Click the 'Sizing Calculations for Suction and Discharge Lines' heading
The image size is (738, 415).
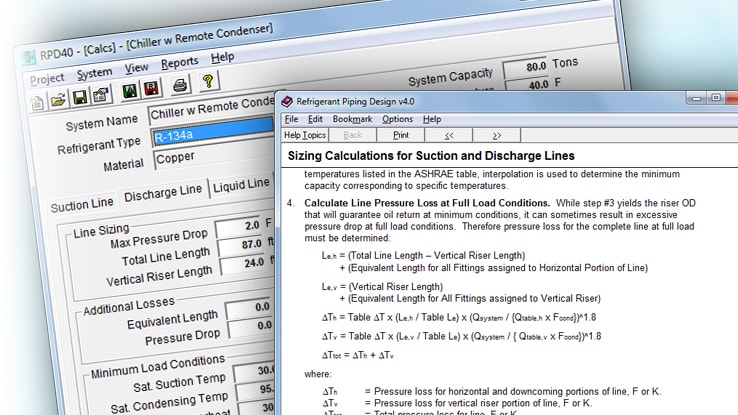point(431,156)
